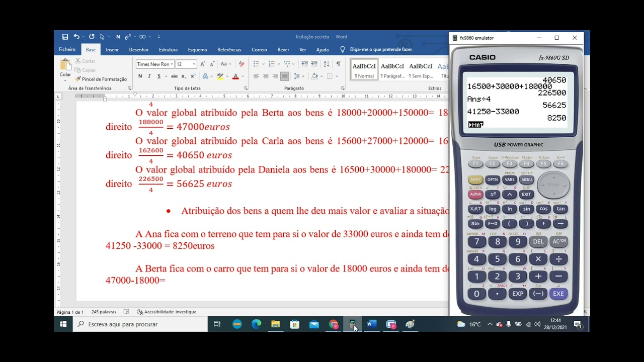Click the MENU key on the calculator
This screenshot has width=644, height=362.
526,179
